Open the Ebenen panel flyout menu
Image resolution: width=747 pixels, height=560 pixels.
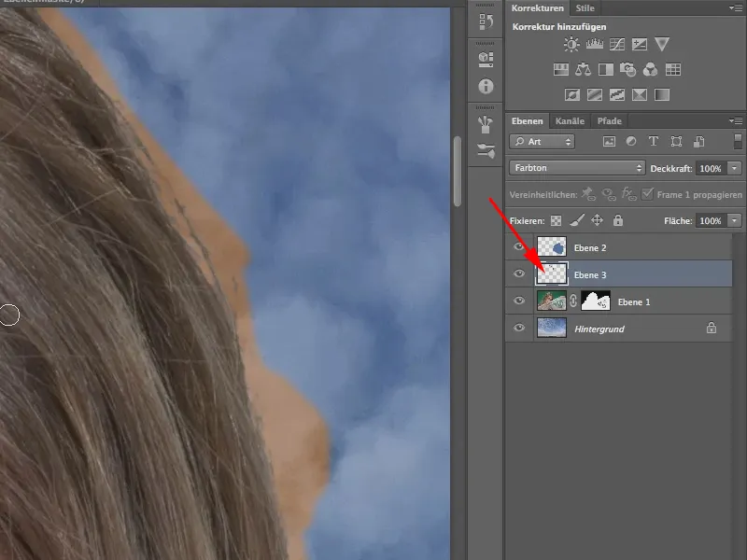pyautogui.click(x=735, y=121)
